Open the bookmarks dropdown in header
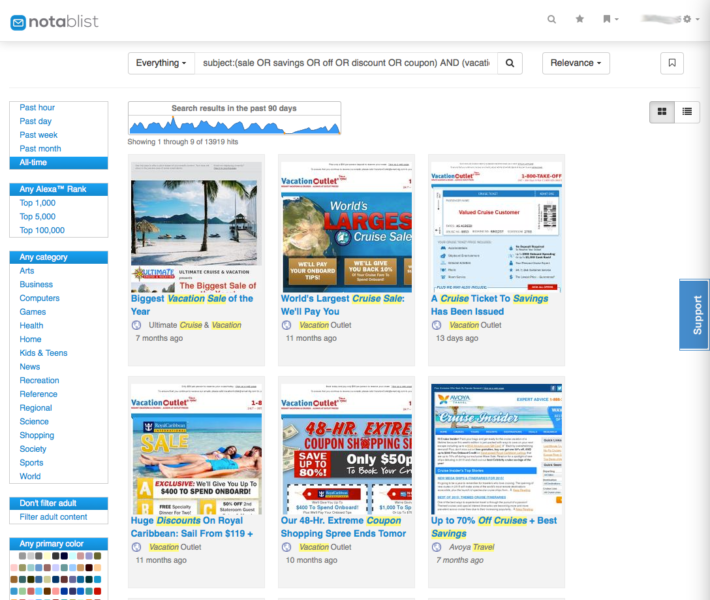 [x=610, y=19]
